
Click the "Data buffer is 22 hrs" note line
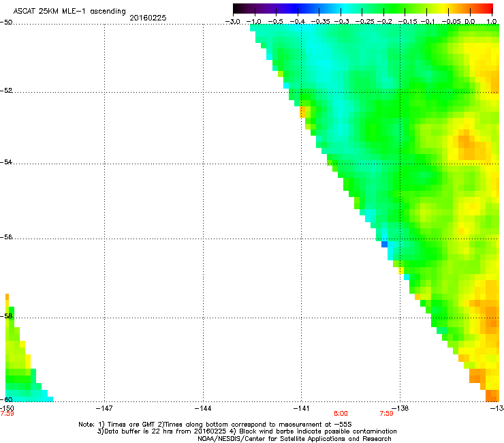pos(247,431)
